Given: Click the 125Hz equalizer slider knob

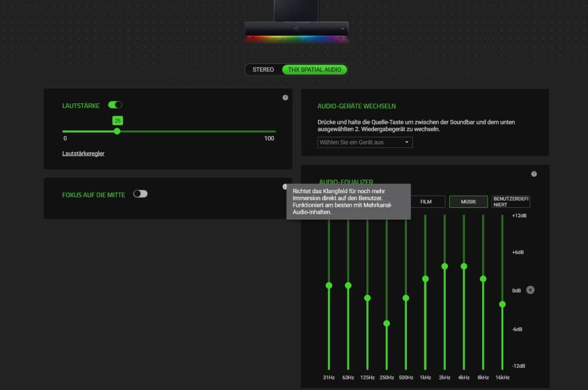Looking at the screenshot, I should pyautogui.click(x=367, y=298).
